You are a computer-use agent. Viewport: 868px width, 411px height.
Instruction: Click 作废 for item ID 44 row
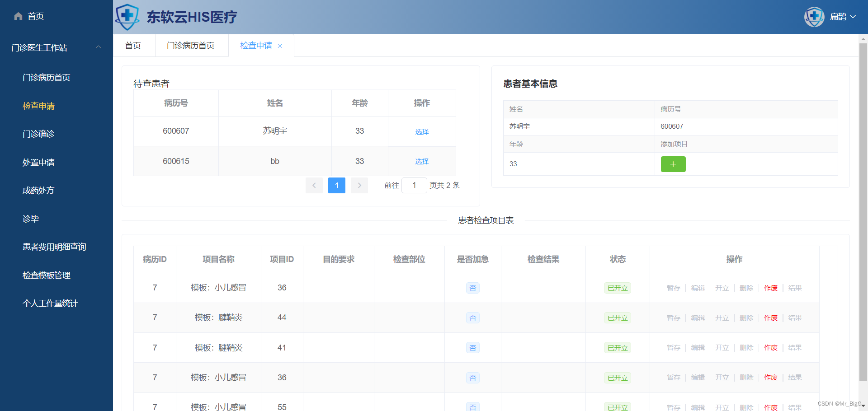click(771, 318)
